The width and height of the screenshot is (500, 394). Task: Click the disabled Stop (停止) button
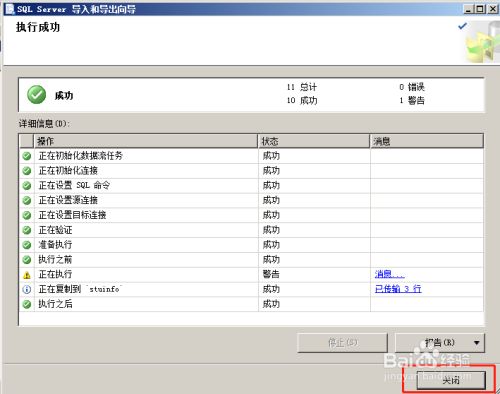click(x=342, y=343)
